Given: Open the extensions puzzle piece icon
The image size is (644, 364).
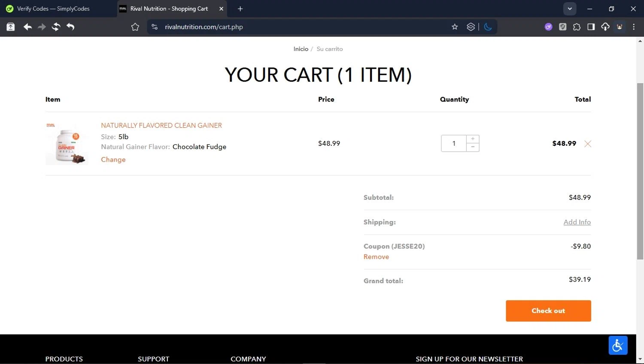Looking at the screenshot, I should [x=577, y=27].
